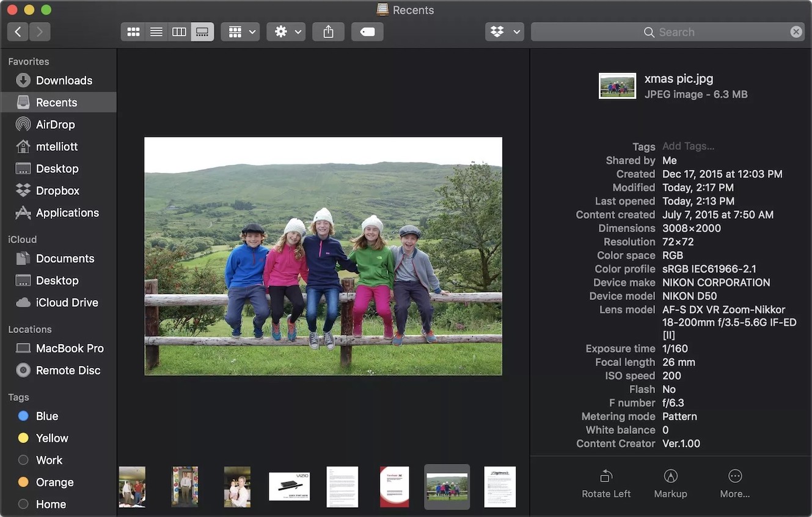Viewport: 812px width, 517px height.
Task: Choose the Blue tag in sidebar
Action: point(46,416)
